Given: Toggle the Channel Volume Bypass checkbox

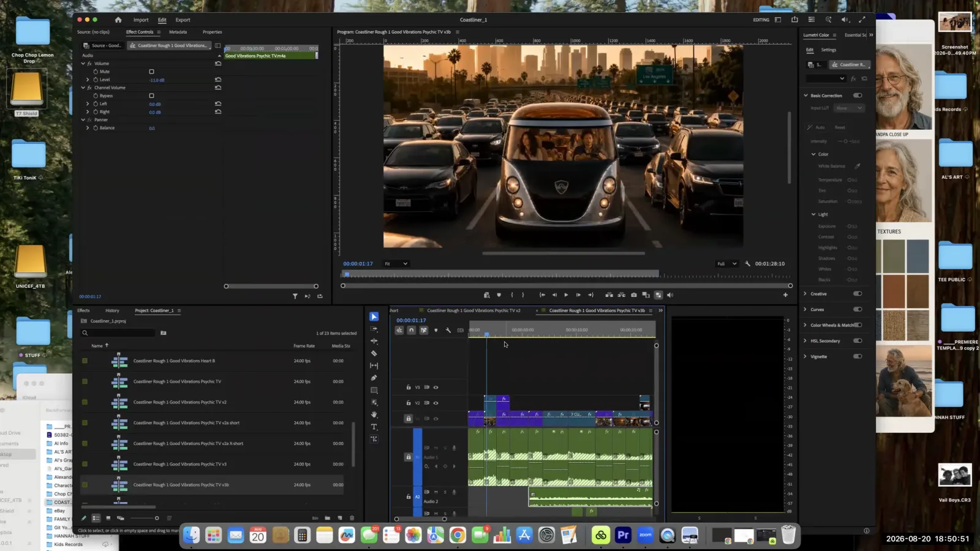Looking at the screenshot, I should 151,96.
